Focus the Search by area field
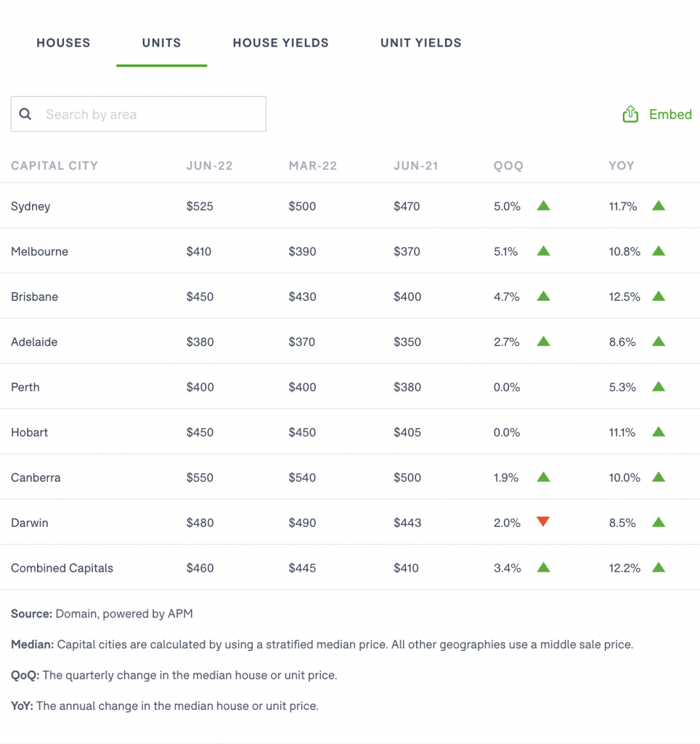Image resolution: width=700 pixels, height=744 pixels. [139, 114]
